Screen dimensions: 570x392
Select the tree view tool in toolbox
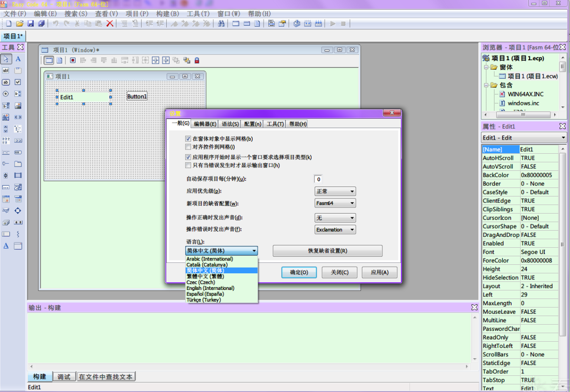[18, 129]
